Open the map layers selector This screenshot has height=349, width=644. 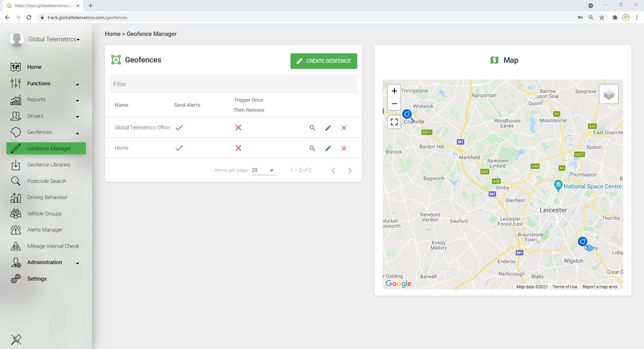[x=608, y=94]
